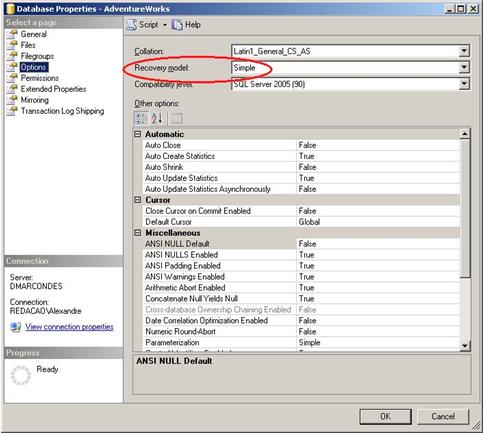The width and height of the screenshot is (484, 433).
Task: Click the connection properties icon
Action: pos(16,327)
